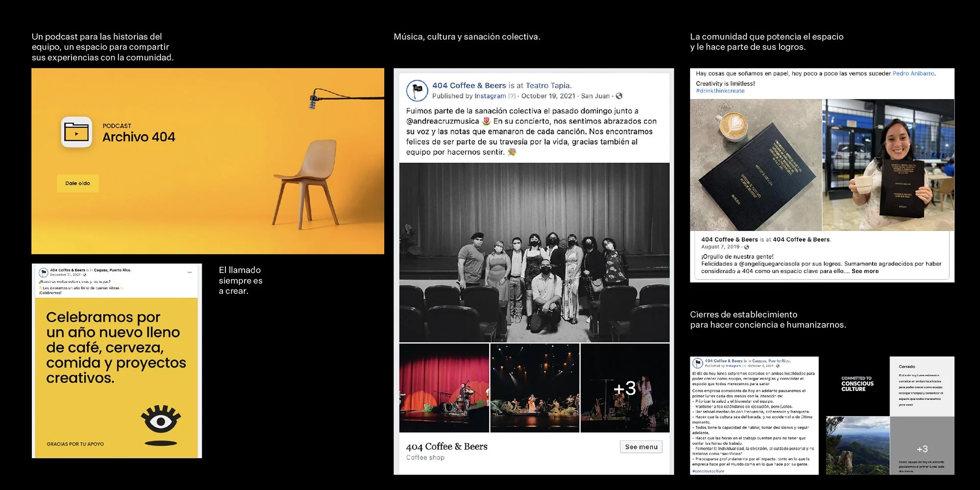Viewport: 980px width, 490px height.
Task: Open the "Pedro Anibarro" profile link
Action: (x=913, y=73)
